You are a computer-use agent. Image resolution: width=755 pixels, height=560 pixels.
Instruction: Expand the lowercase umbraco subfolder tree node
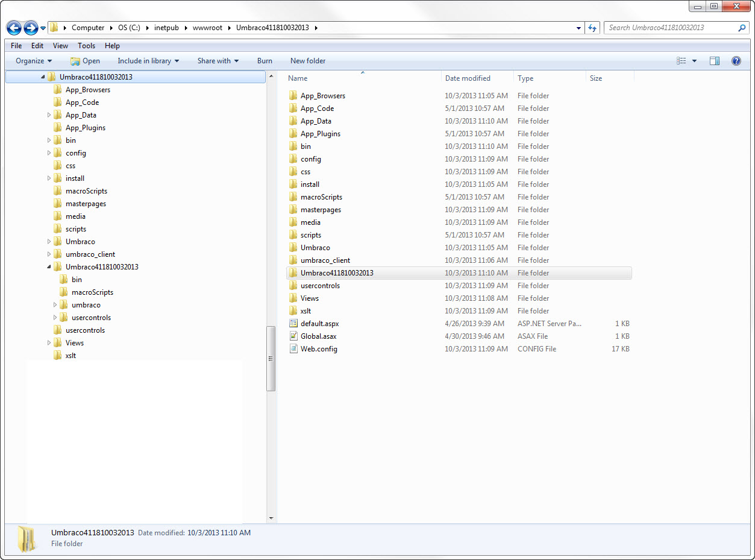[55, 305]
